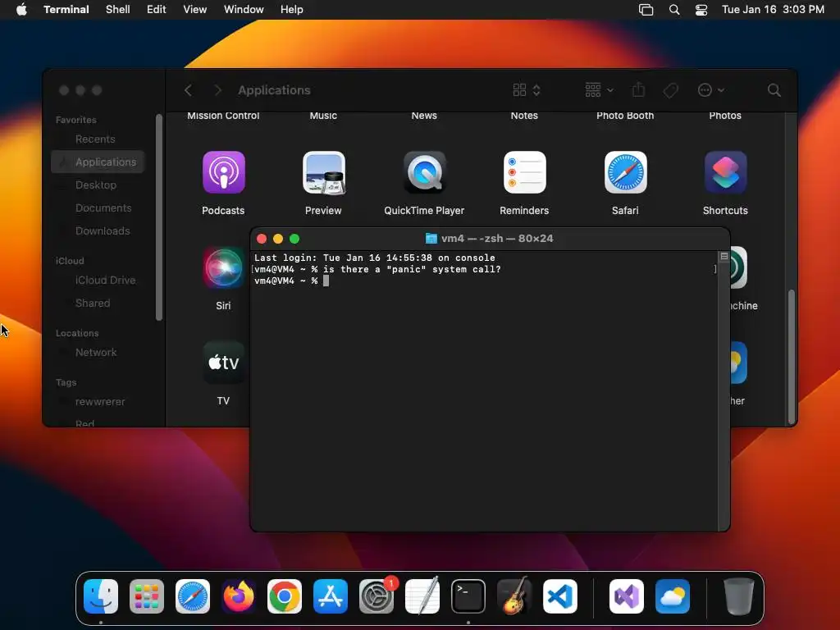Open App Store from the Dock
The height and width of the screenshot is (630, 840).
click(331, 596)
